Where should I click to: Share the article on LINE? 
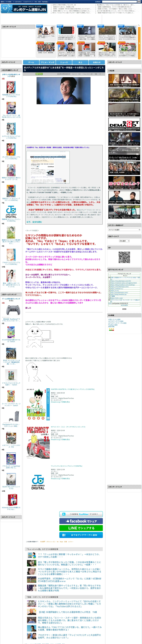click(x=81, y=528)
